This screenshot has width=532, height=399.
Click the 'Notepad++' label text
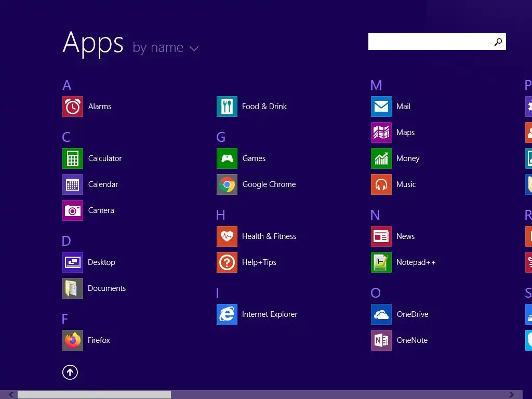tap(416, 262)
